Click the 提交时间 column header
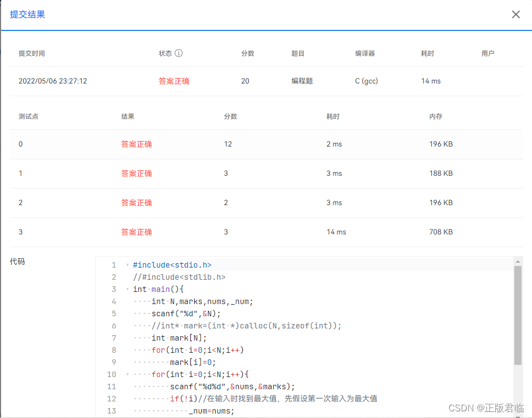 tap(32, 54)
